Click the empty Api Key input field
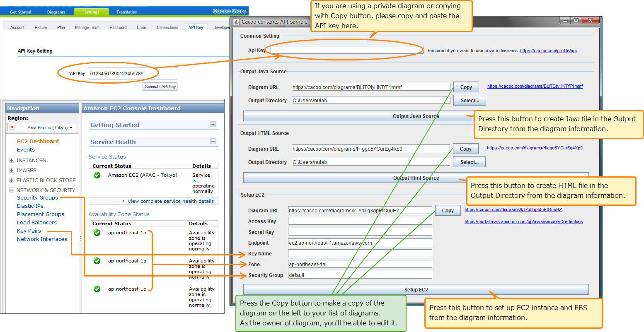The width and height of the screenshot is (644, 332). point(345,50)
